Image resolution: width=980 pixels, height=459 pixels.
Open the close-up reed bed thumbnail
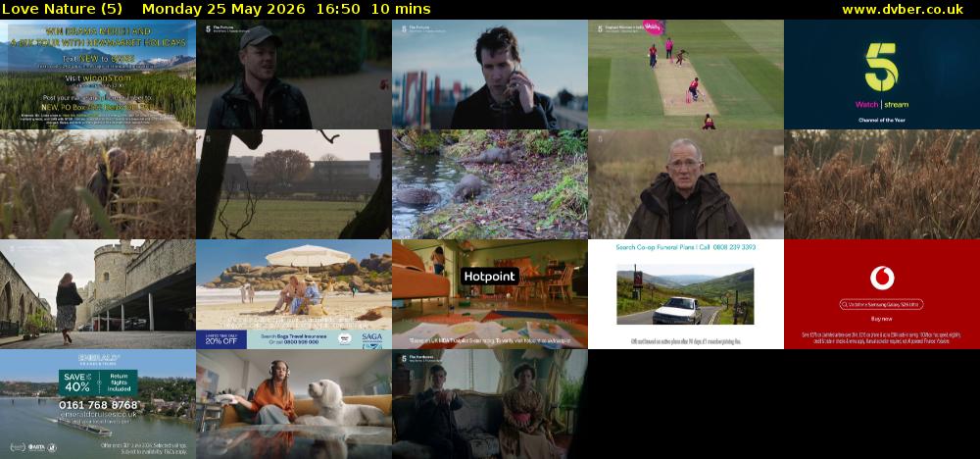[x=882, y=184]
